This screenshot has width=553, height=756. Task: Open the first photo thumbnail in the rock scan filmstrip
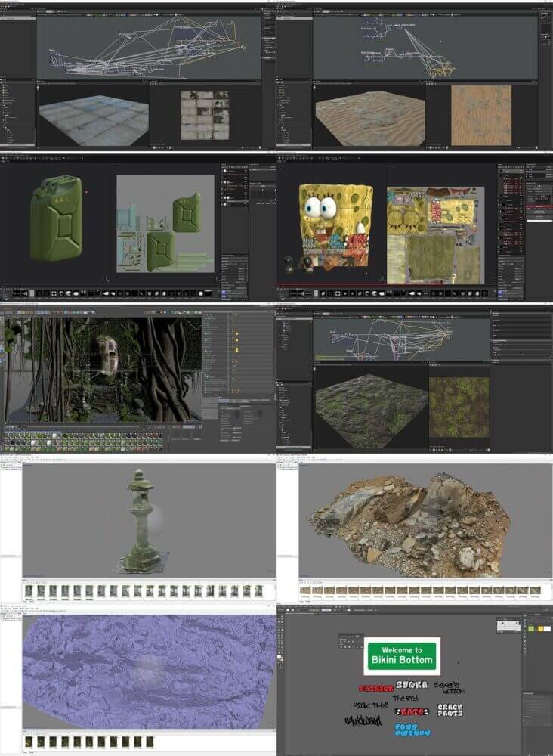305,590
